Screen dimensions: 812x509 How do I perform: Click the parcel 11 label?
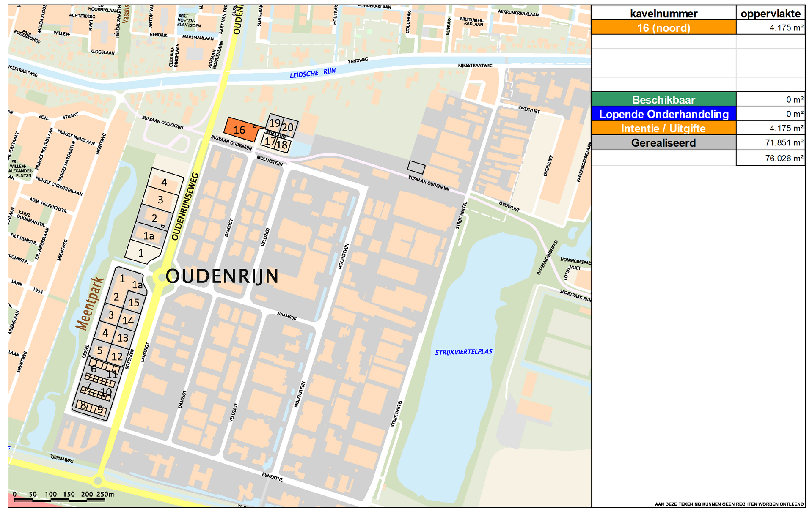tap(112, 375)
